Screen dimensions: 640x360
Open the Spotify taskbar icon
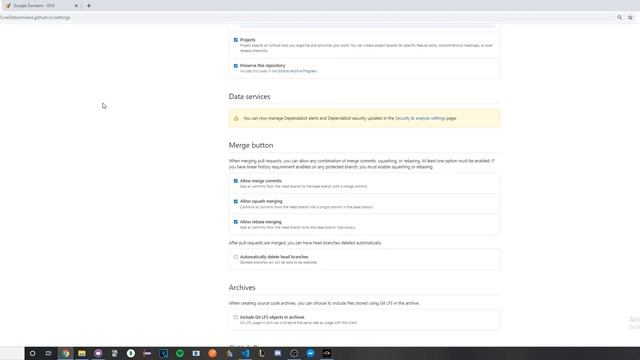(x=180, y=353)
